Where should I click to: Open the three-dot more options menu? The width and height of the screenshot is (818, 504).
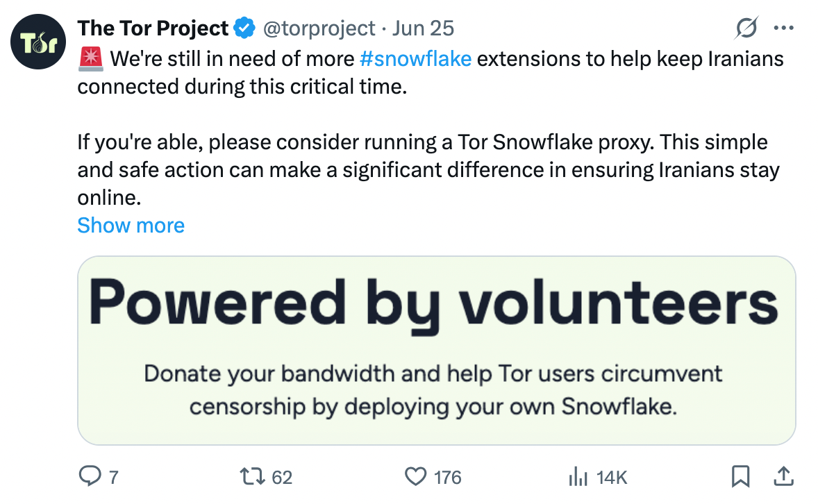tap(783, 28)
